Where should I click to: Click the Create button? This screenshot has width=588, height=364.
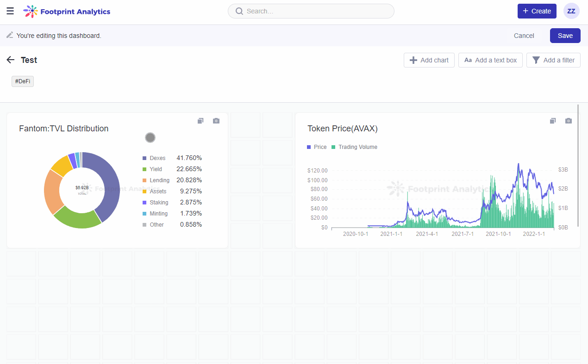pos(537,11)
